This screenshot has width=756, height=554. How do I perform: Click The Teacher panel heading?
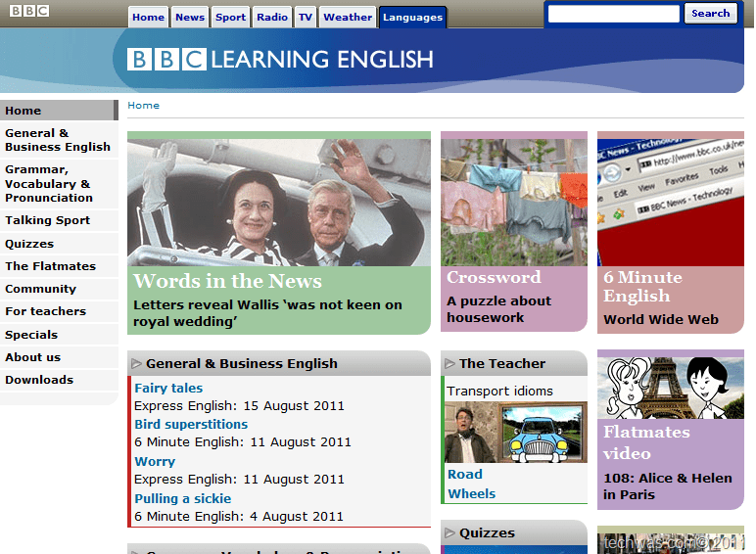pos(502,364)
